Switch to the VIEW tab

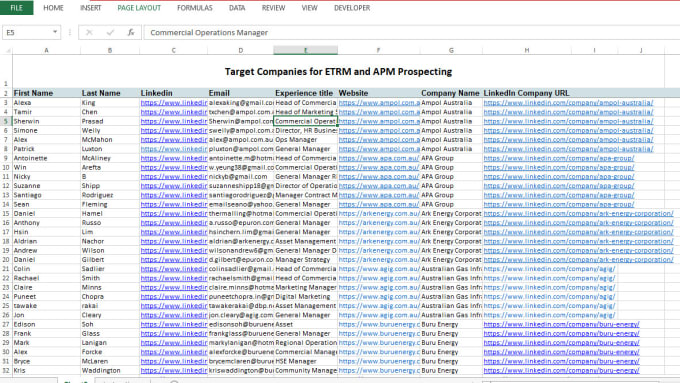coord(309,8)
